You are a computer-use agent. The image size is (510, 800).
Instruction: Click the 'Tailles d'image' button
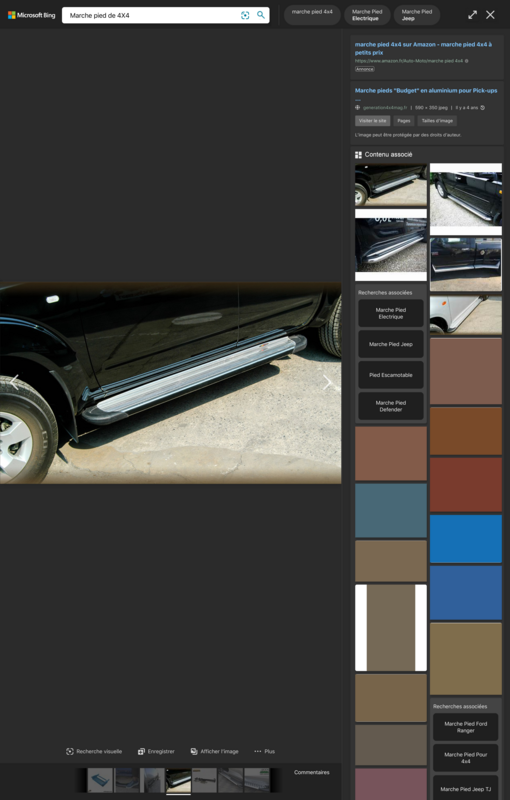click(x=437, y=121)
